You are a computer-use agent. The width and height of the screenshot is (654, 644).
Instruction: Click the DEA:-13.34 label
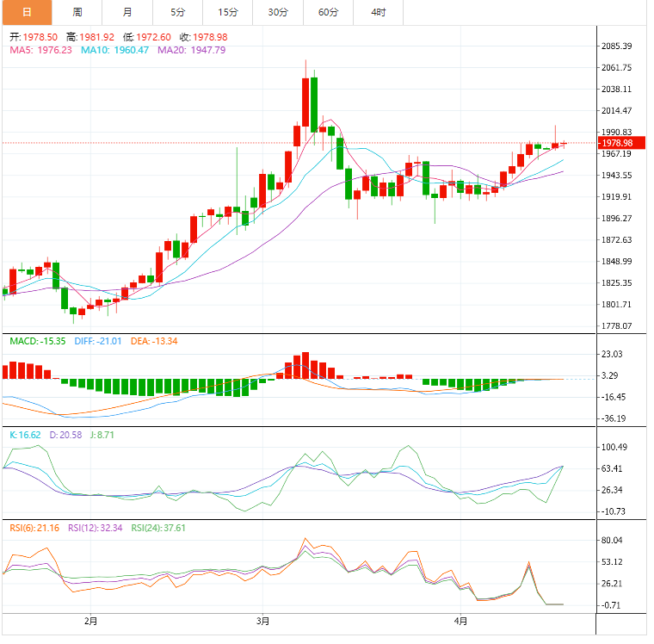(154, 341)
